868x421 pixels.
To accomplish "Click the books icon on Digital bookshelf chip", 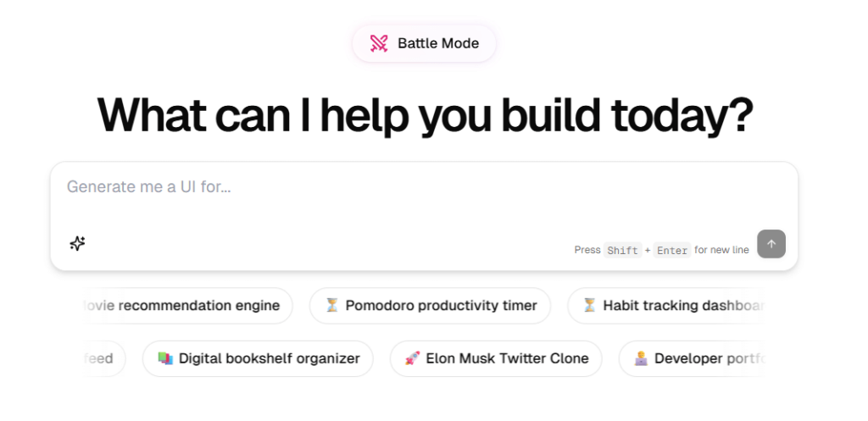I will [165, 358].
